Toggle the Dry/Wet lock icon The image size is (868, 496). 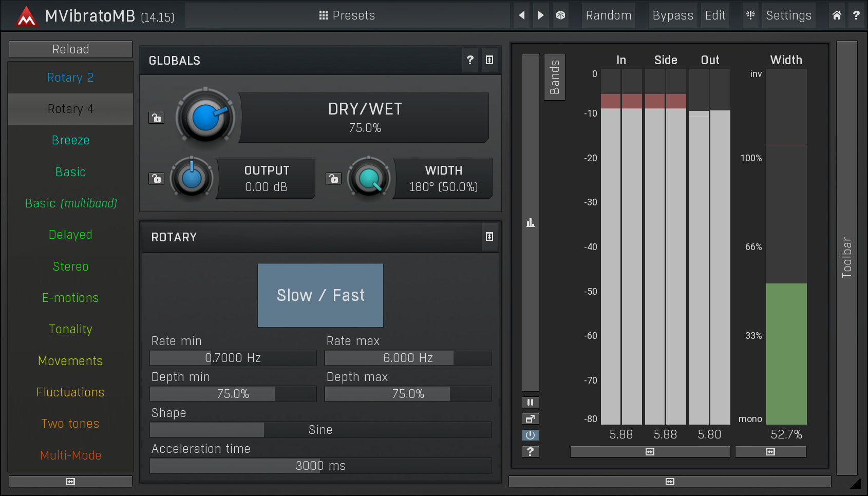(x=156, y=118)
